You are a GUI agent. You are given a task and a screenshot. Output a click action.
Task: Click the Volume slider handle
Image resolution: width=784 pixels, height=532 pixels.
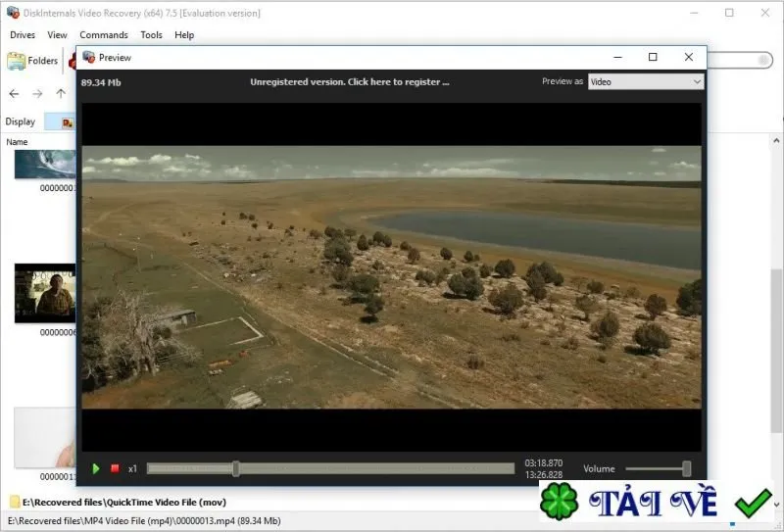click(x=687, y=468)
